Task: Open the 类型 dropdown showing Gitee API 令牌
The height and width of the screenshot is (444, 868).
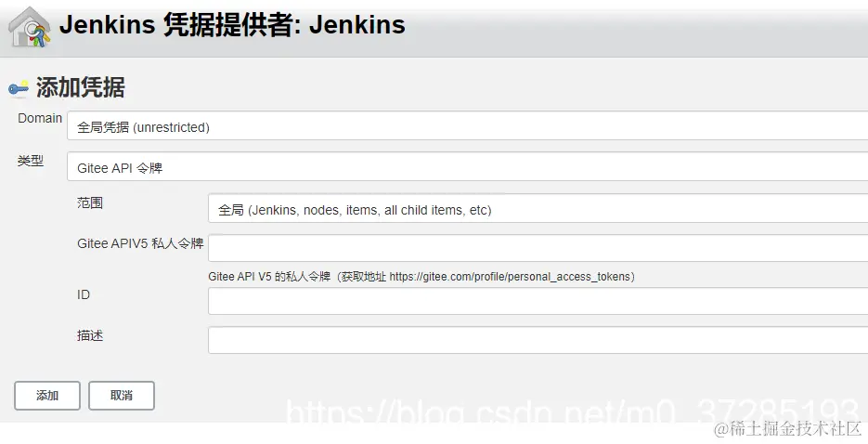Action: pos(467,167)
